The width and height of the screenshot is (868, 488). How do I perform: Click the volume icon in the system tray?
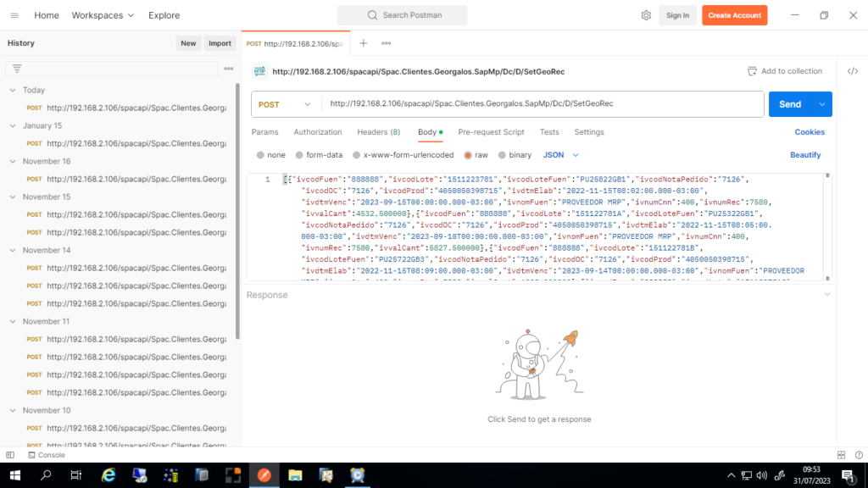[762, 475]
